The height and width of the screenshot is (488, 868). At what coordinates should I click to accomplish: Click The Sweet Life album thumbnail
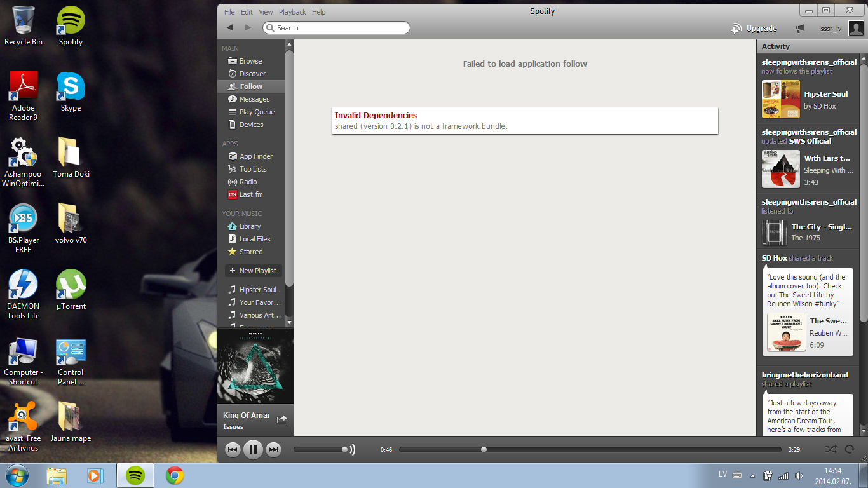click(787, 332)
